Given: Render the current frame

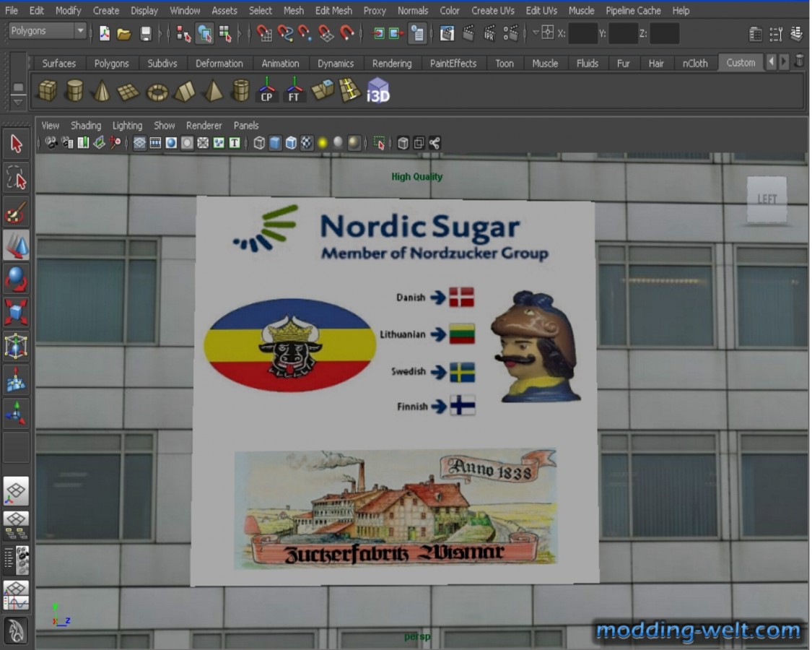Looking at the screenshot, I should pos(468,34).
